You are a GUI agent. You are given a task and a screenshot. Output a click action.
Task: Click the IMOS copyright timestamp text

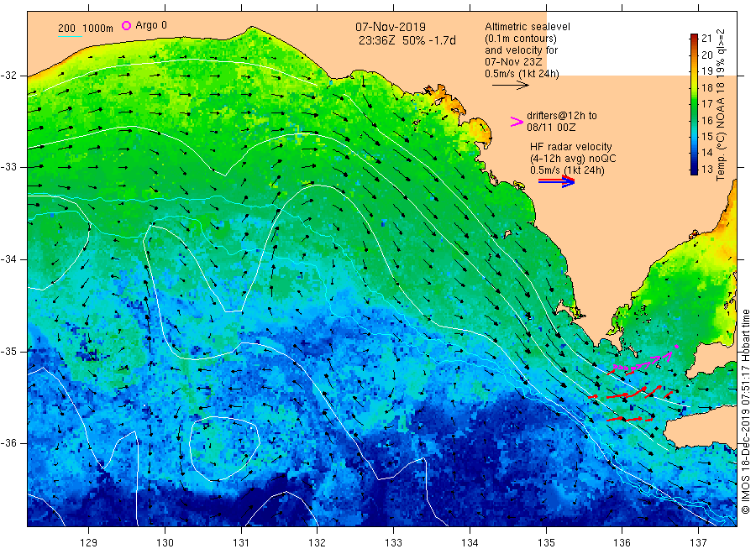pyautogui.click(x=746, y=412)
